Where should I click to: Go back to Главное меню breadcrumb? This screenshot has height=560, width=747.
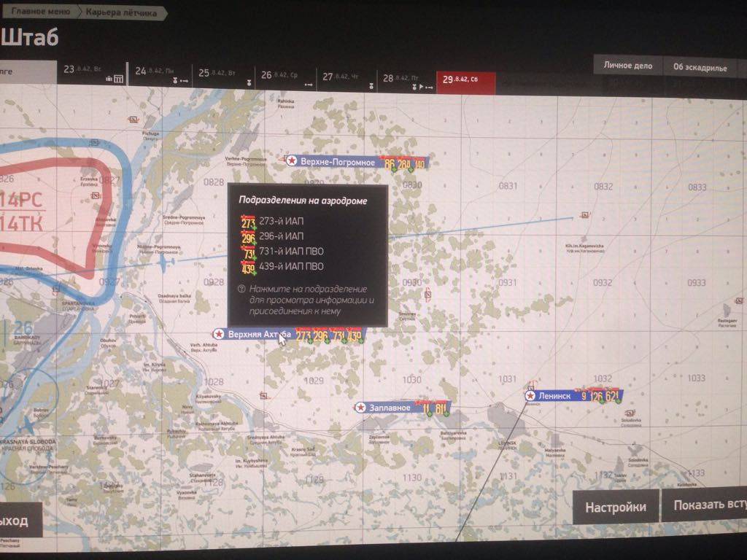pos(40,12)
